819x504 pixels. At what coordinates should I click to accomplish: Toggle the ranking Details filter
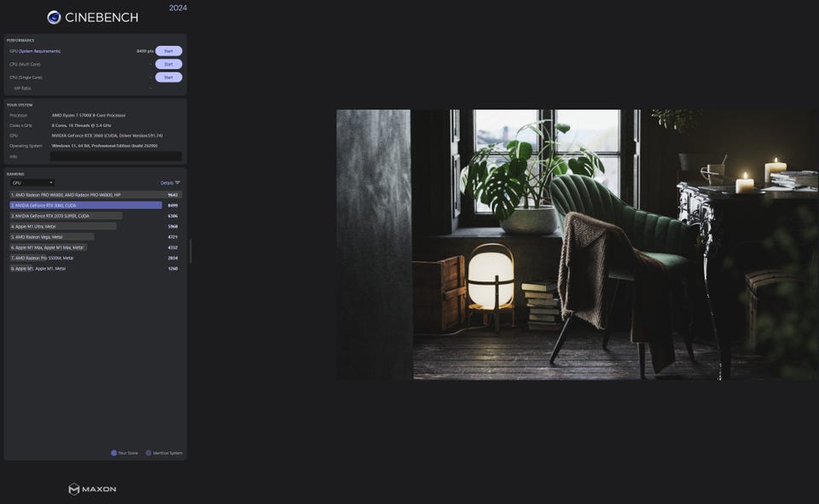pyautogui.click(x=171, y=182)
